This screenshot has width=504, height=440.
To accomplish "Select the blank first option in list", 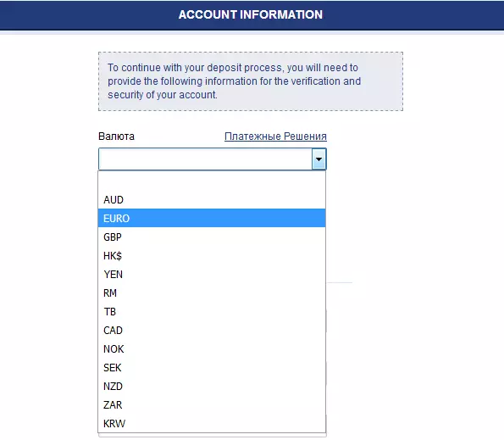I will tap(212, 181).
